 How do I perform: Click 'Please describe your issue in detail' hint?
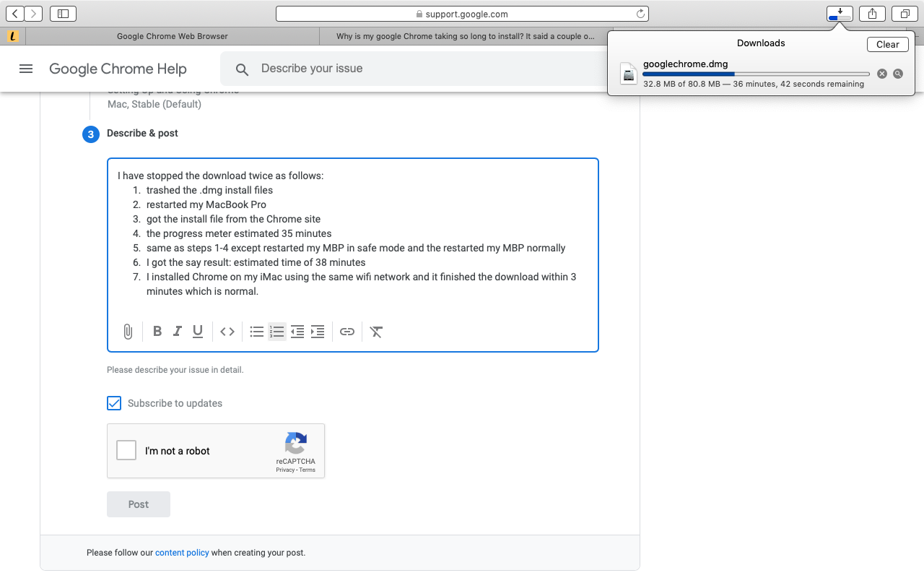pos(175,370)
